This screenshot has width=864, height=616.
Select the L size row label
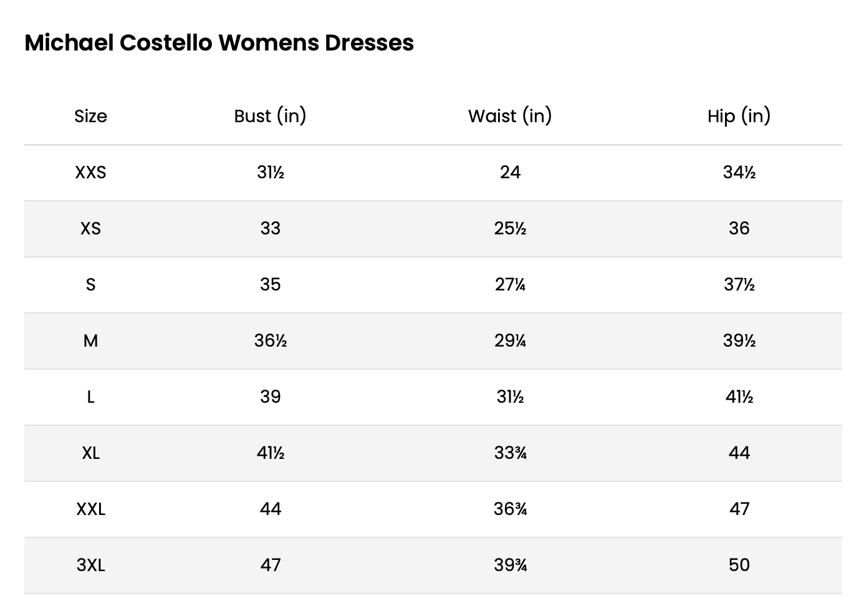pos(90,397)
